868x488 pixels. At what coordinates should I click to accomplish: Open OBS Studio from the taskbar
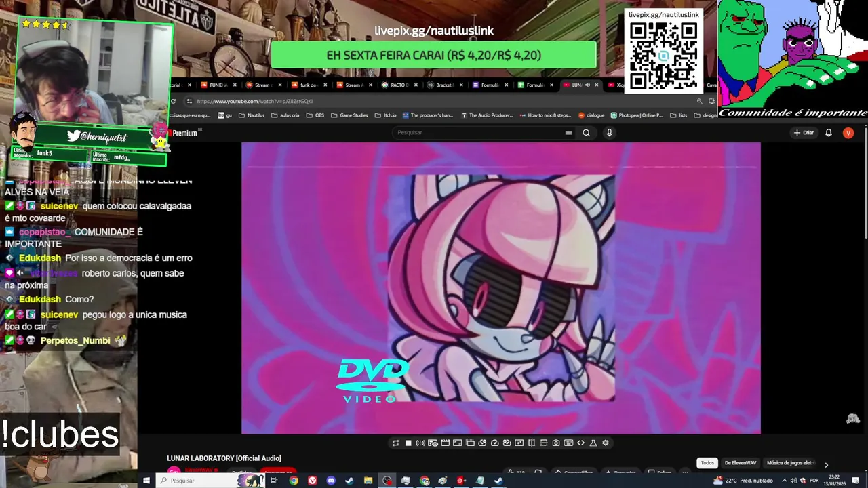pos(387,481)
